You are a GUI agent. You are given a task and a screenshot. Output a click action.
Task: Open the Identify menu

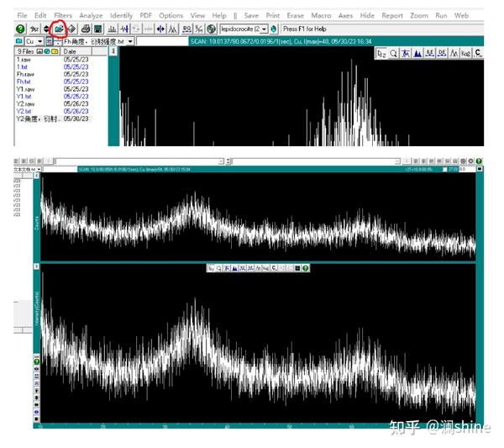121,16
